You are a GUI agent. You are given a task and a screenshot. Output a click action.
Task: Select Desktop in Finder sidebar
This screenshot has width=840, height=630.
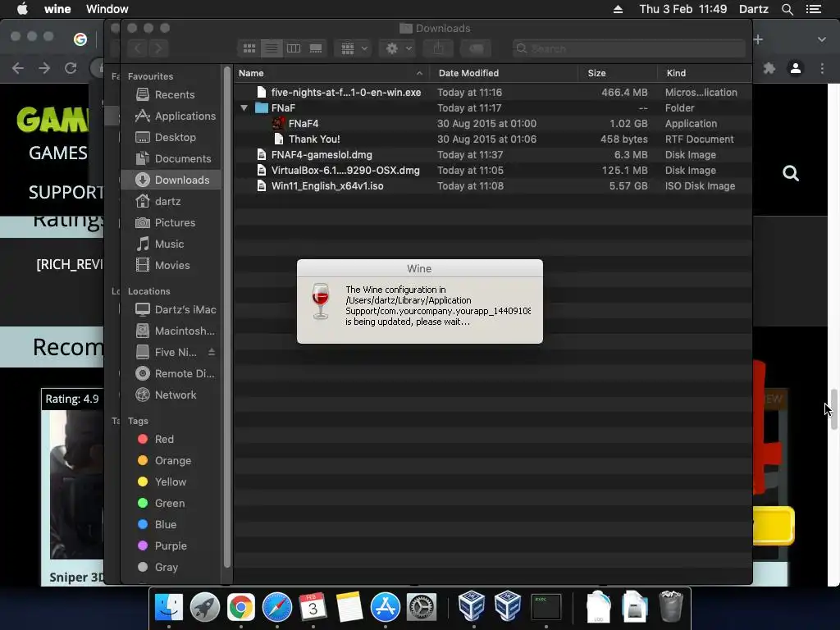(x=171, y=137)
